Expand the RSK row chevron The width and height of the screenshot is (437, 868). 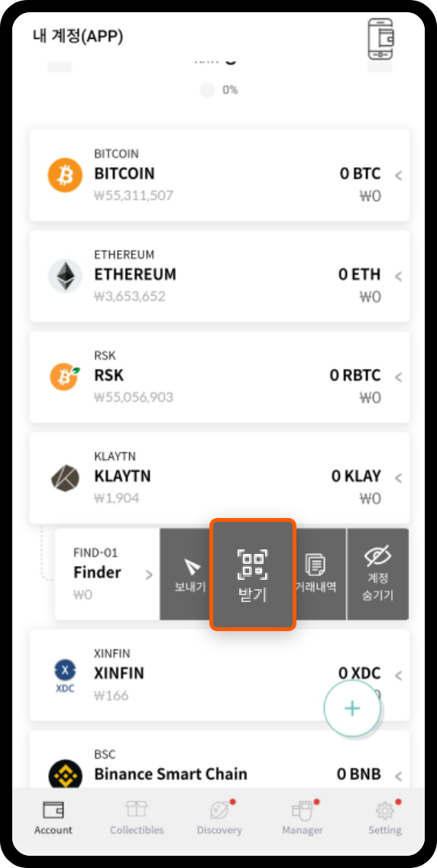pyautogui.click(x=398, y=377)
